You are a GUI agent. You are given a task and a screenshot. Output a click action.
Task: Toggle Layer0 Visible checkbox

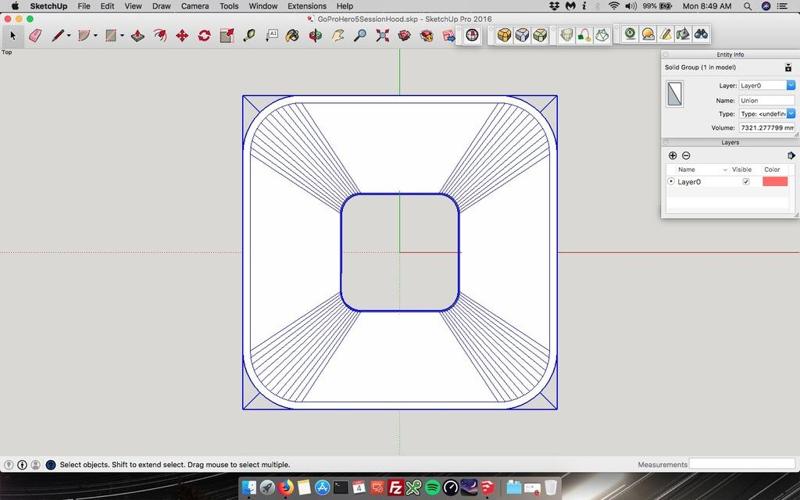[x=746, y=182]
